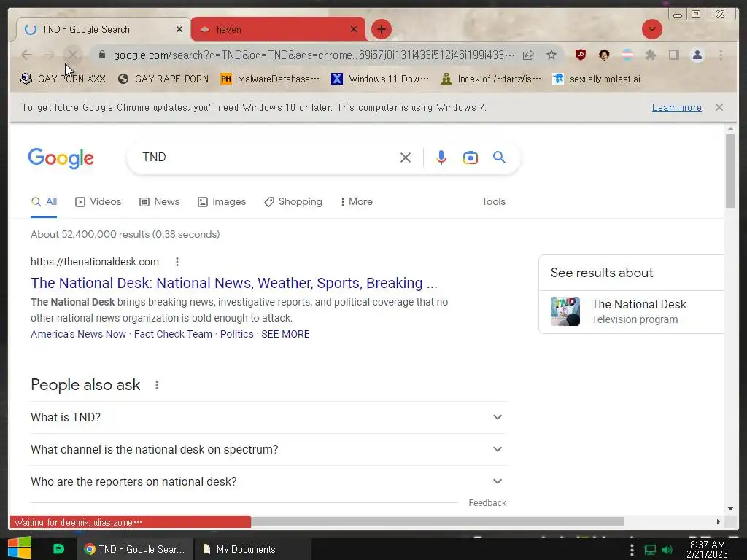Switch to the Shopping results tab
This screenshot has width=747, height=560.
(293, 201)
